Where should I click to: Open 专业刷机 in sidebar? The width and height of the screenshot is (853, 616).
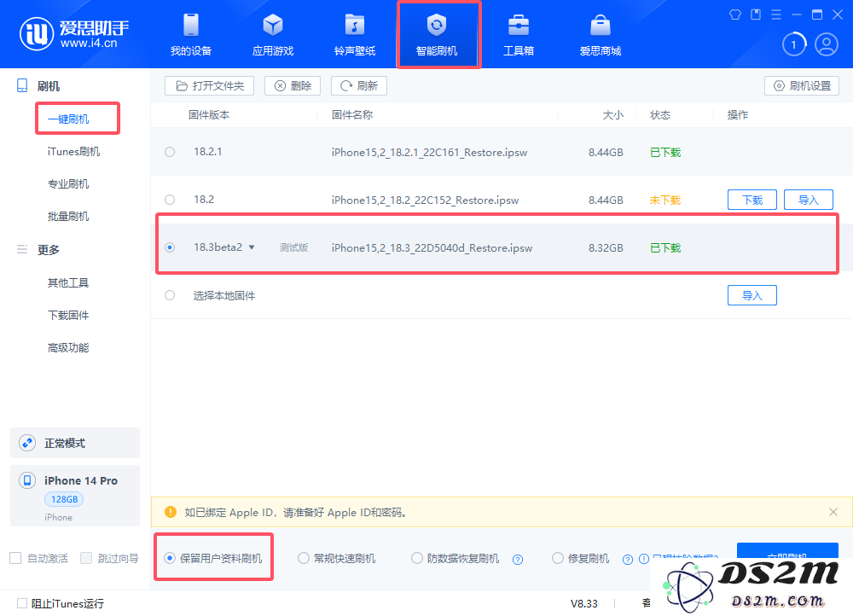tap(68, 184)
